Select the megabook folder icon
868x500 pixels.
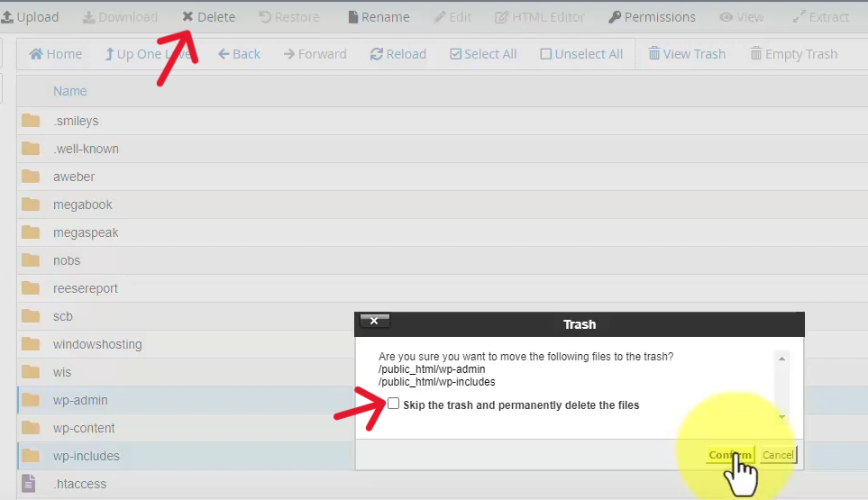tap(31, 205)
